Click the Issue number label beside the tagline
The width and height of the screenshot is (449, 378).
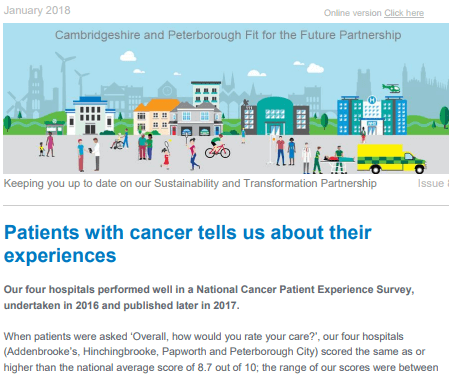[x=433, y=183]
